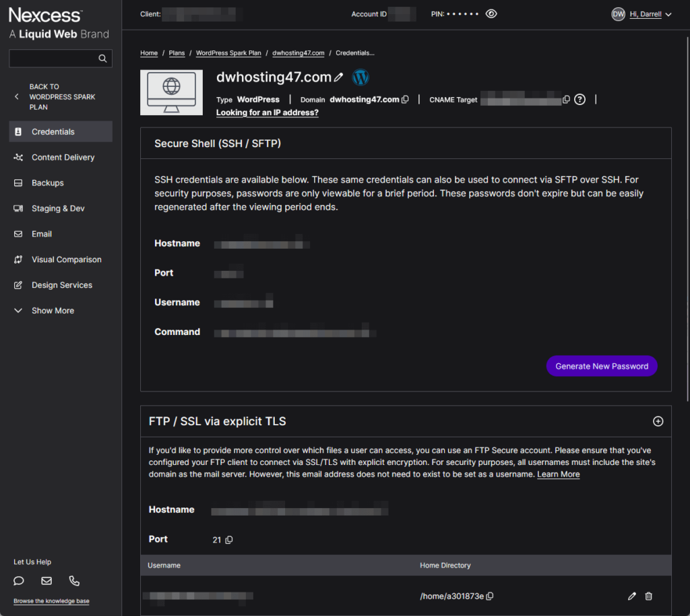Click the Backups drive icon

(18, 183)
